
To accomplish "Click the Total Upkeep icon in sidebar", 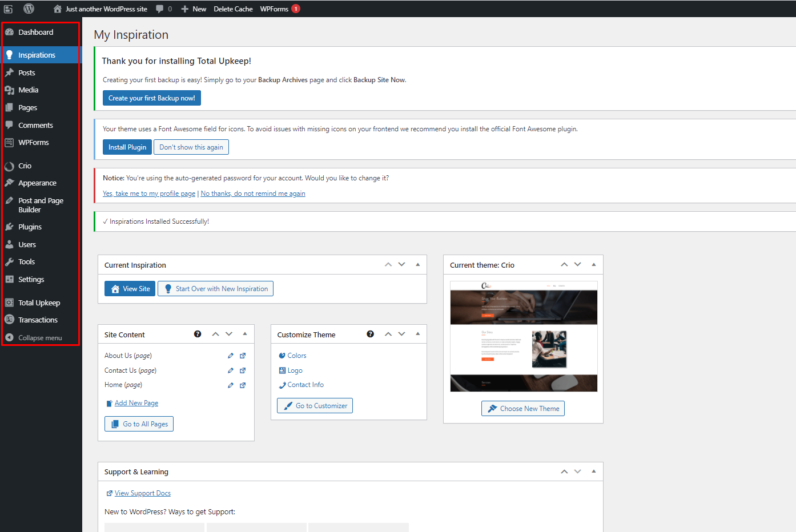I will pyautogui.click(x=9, y=303).
